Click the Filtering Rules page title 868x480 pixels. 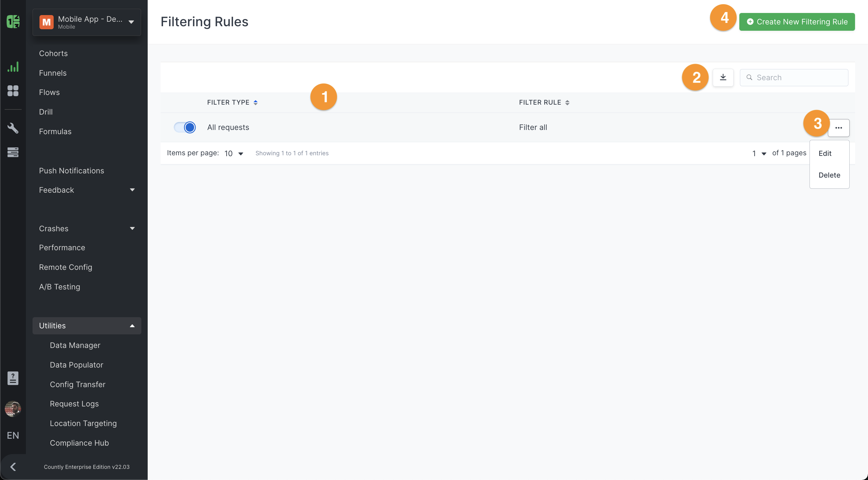click(204, 22)
